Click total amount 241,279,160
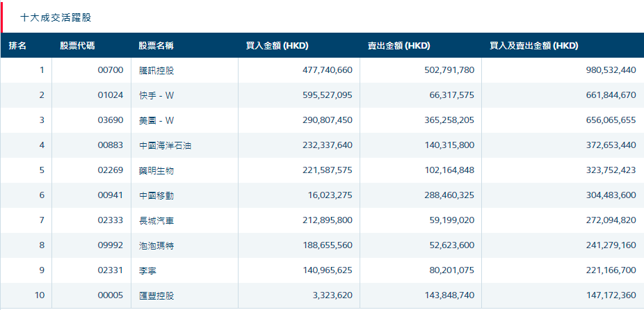 click(x=611, y=245)
